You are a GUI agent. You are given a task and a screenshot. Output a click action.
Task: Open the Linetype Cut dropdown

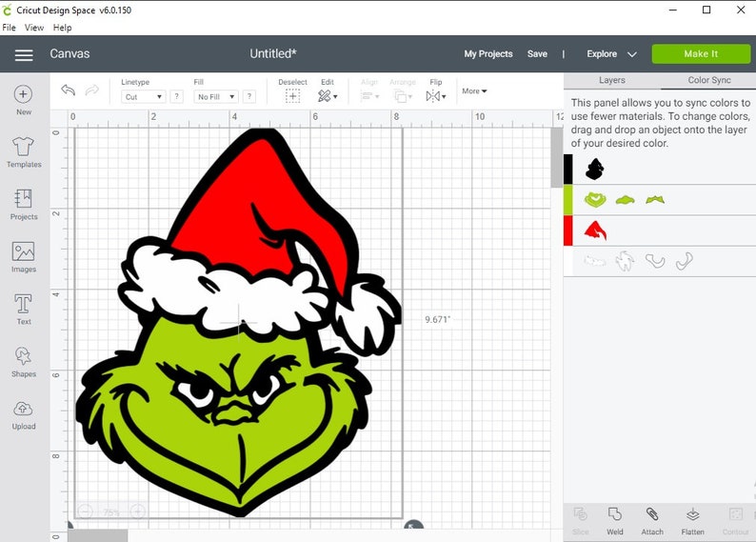(x=143, y=97)
